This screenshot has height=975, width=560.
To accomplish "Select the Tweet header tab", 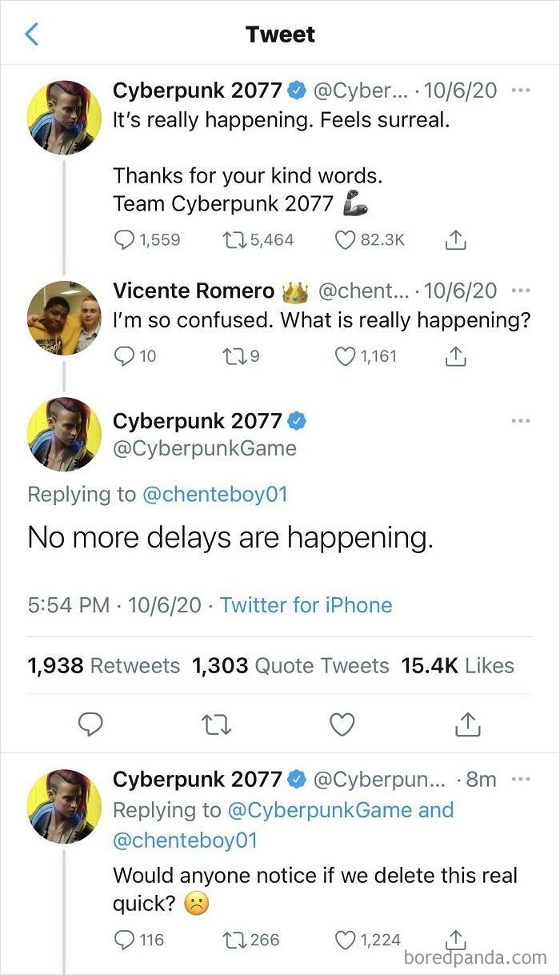I will (280, 34).
